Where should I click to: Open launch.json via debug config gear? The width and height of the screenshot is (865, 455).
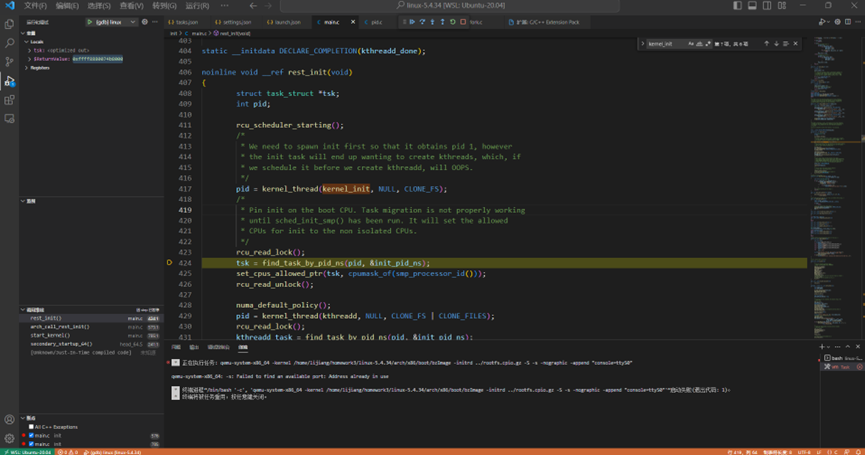145,21
